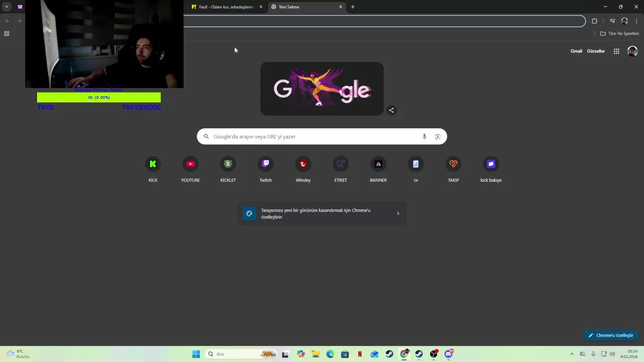Screen dimensions: 644x362
Task: Open Chrome media controls icon
Action: 612,21
